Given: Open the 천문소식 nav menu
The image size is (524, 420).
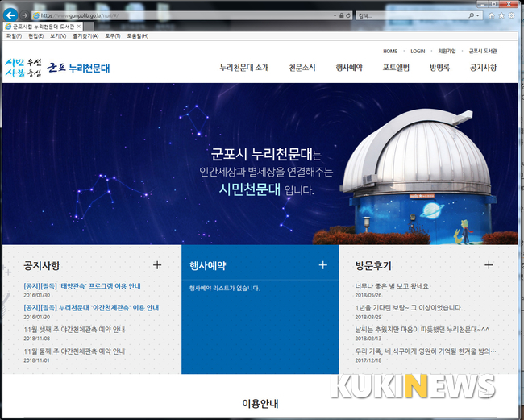Looking at the screenshot, I should 302,68.
